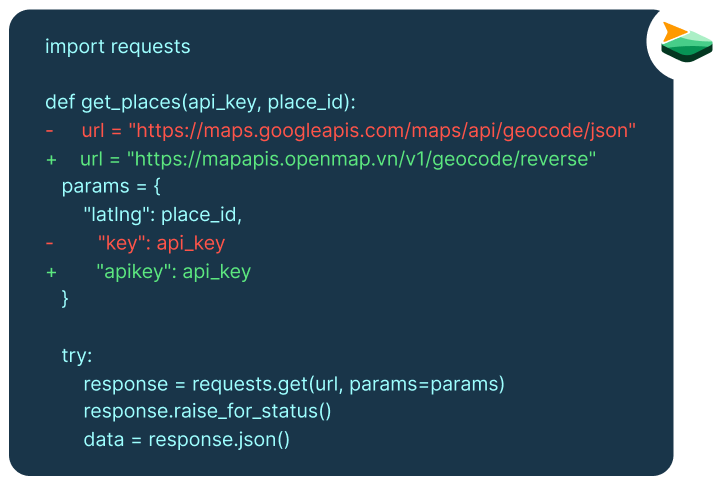728x485 pixels.
Task: Click the orange arrow on the logo
Action: point(675,32)
